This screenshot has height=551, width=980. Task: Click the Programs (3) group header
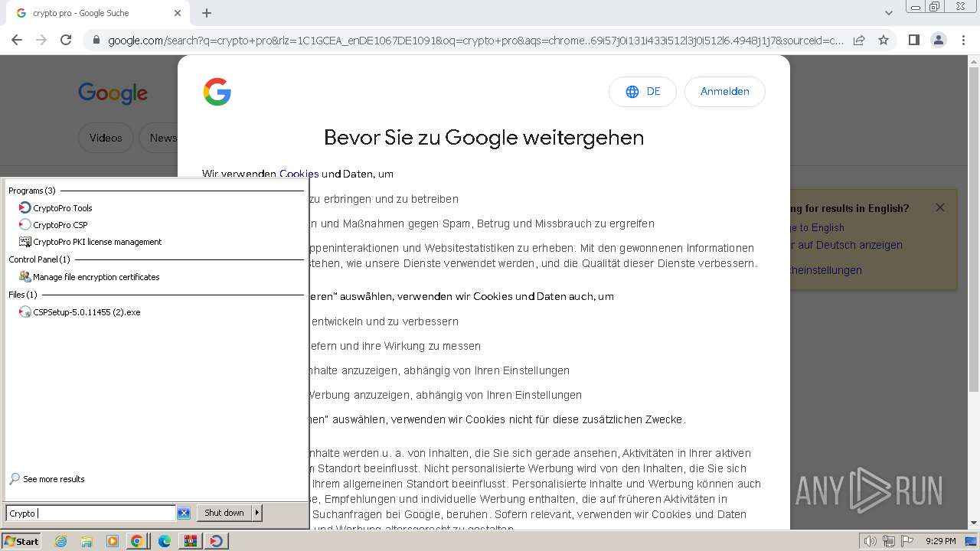click(x=32, y=191)
